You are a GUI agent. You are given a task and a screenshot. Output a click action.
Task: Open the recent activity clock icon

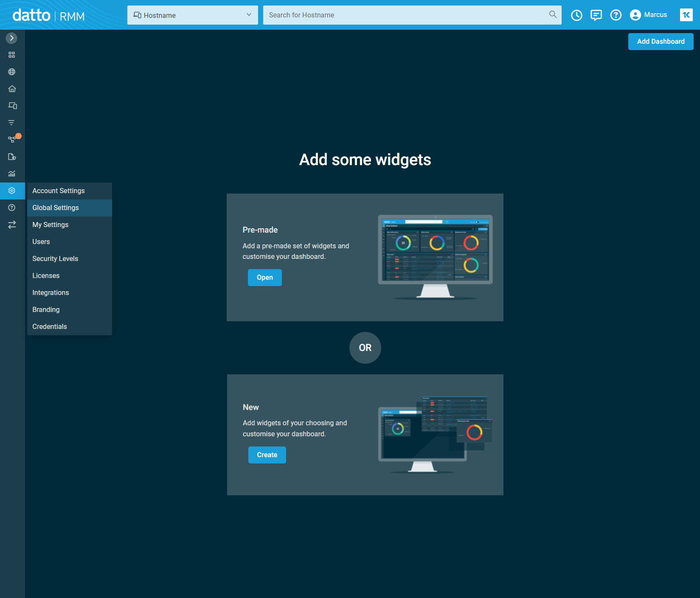click(x=576, y=15)
